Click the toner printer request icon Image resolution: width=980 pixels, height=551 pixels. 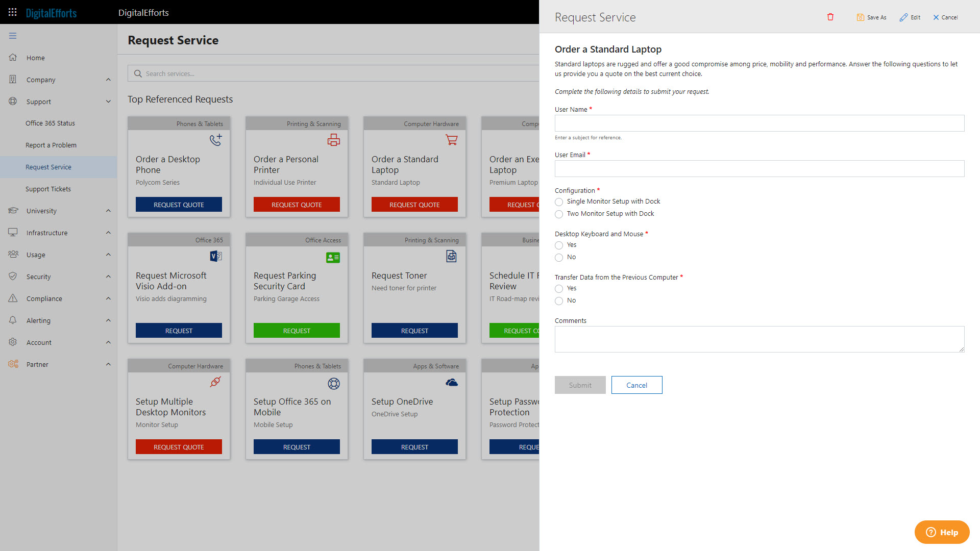coord(452,256)
